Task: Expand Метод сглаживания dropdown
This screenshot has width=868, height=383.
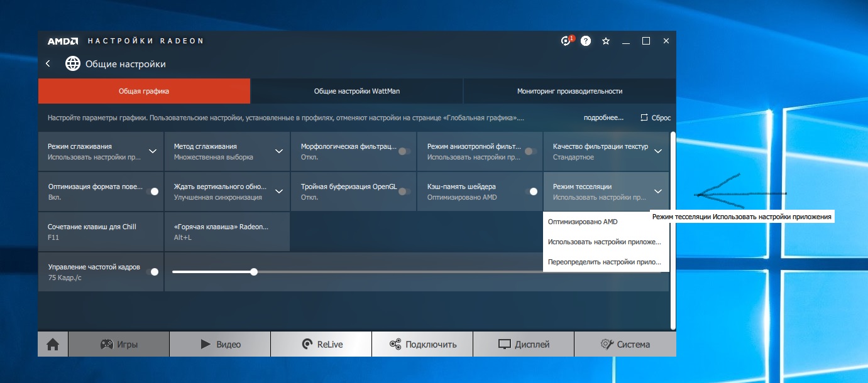Action: (x=279, y=151)
